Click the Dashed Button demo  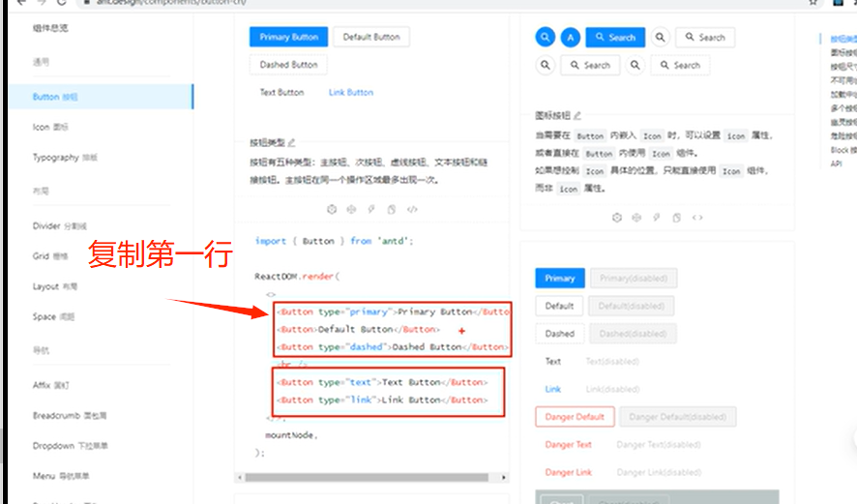tap(288, 65)
